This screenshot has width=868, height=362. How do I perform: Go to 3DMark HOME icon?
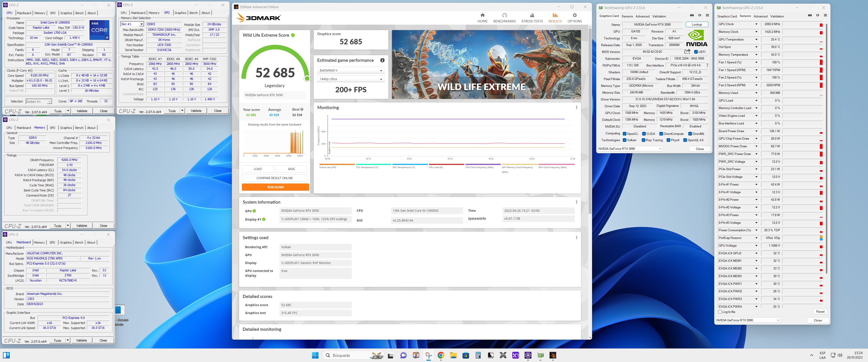(x=482, y=15)
